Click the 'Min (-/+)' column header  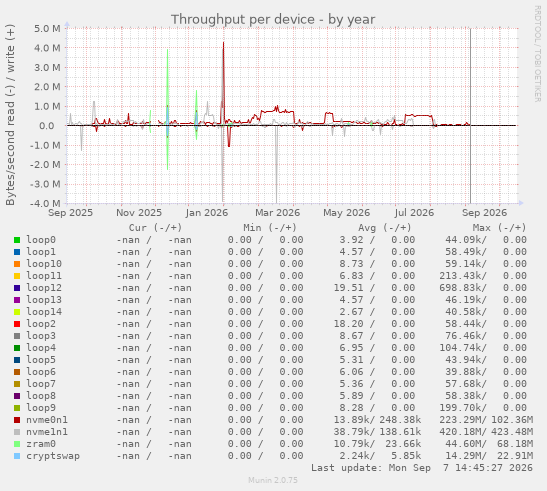pos(270,228)
